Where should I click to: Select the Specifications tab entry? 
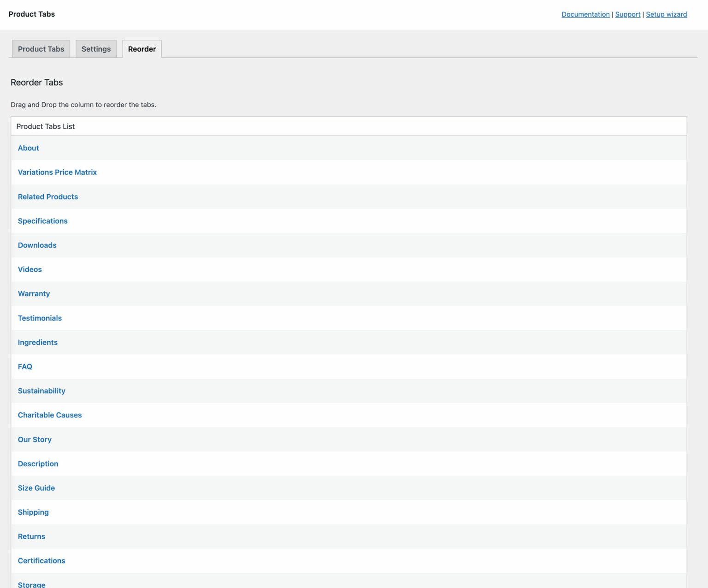pyautogui.click(x=42, y=221)
